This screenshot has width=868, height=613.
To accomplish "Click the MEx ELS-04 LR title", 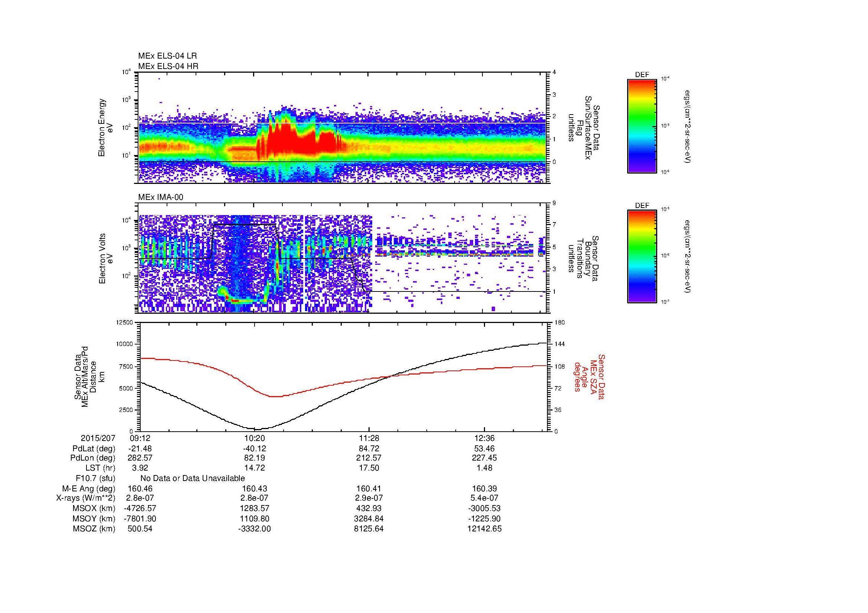I will [167, 56].
